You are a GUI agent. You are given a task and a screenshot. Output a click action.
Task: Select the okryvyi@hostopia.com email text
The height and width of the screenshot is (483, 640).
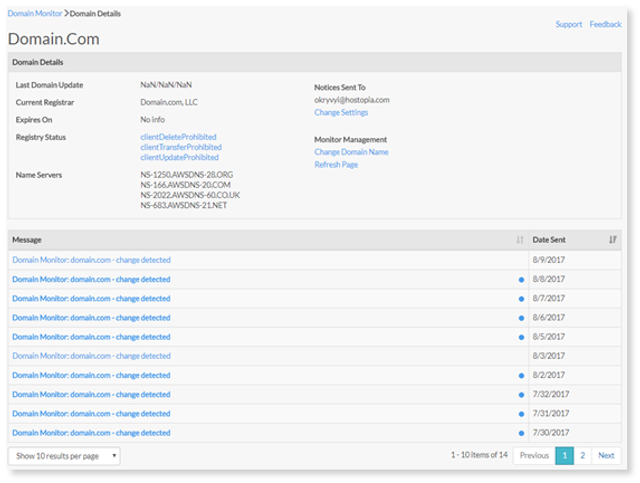(352, 100)
